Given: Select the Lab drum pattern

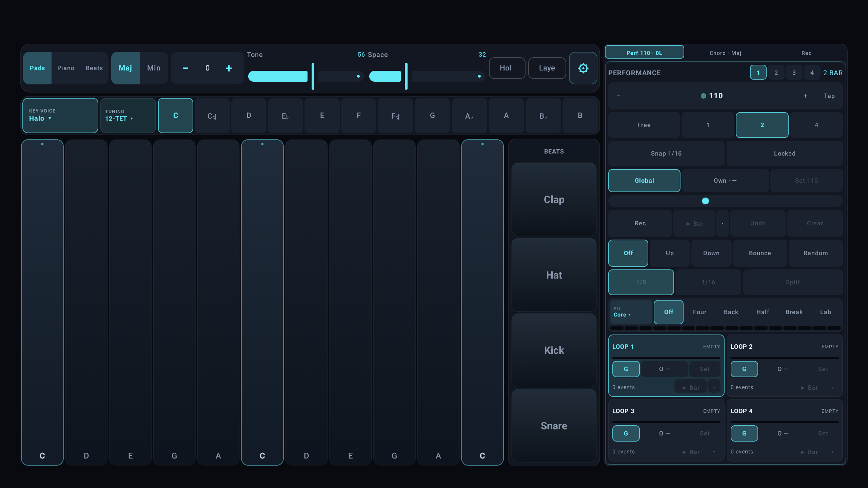Looking at the screenshot, I should pos(826,312).
